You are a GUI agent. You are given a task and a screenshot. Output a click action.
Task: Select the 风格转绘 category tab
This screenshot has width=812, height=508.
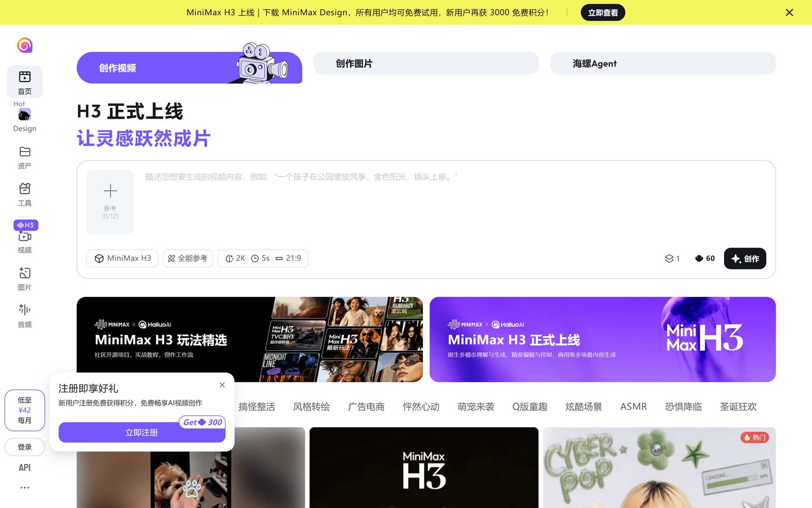pyautogui.click(x=311, y=407)
